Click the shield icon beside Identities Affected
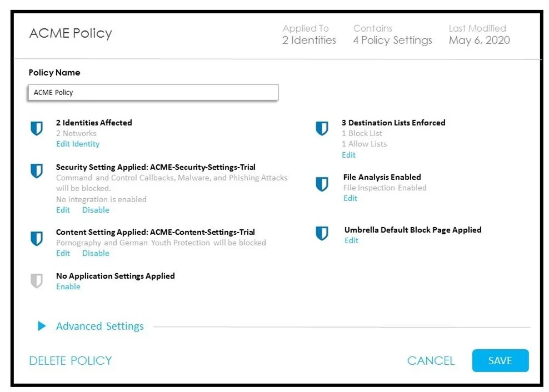 (x=37, y=128)
